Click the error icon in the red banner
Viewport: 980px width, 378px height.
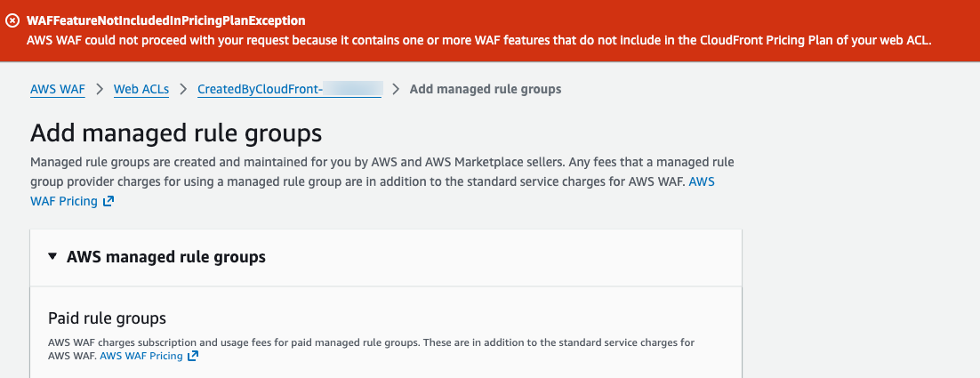(12, 20)
